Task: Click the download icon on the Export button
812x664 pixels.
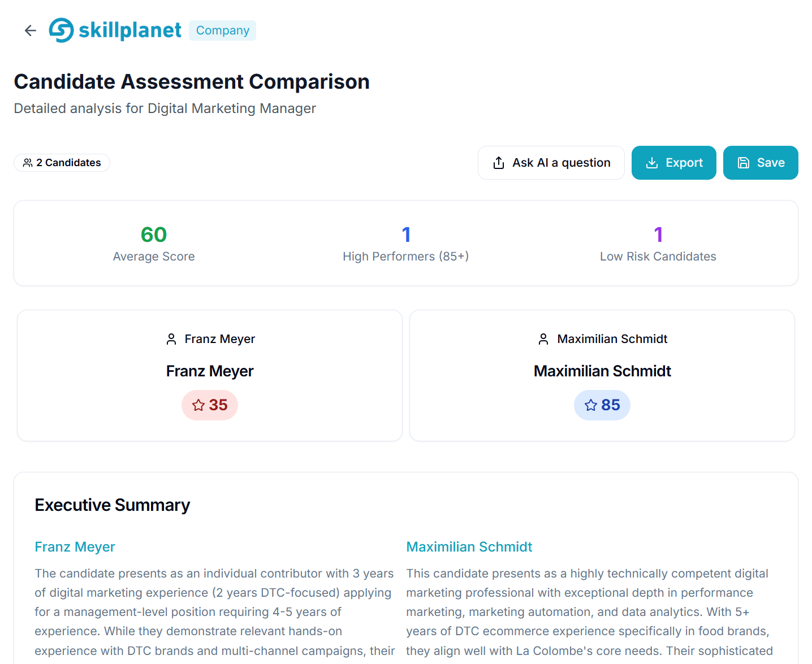Action: [x=652, y=163]
